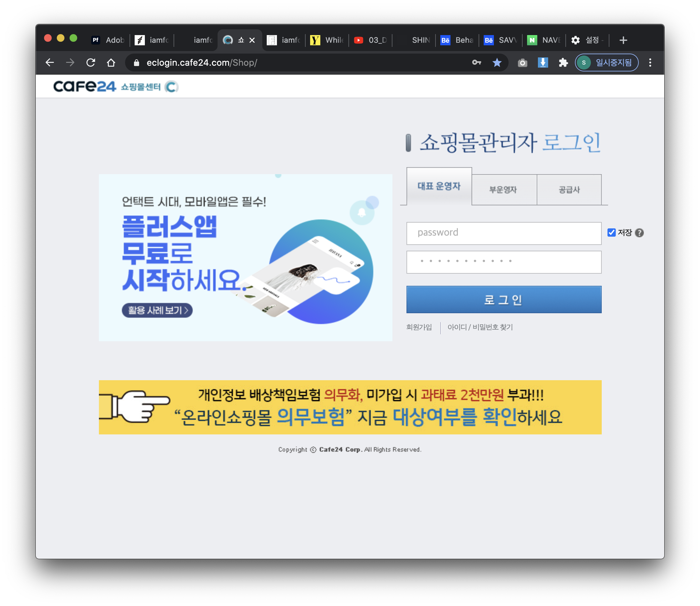The height and width of the screenshot is (606, 700).
Task: Open the extensions puzzle icon
Action: point(563,63)
